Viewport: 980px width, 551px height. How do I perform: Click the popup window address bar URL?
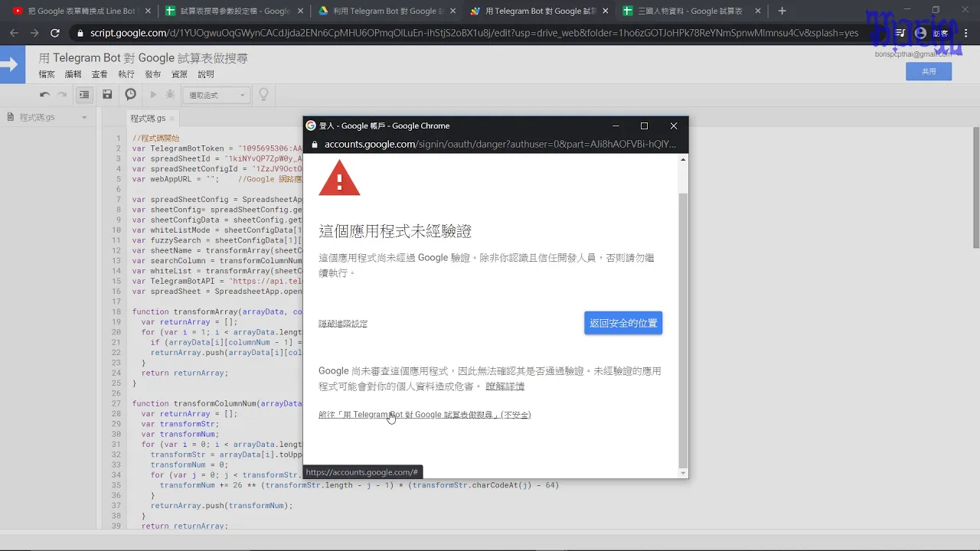500,144
